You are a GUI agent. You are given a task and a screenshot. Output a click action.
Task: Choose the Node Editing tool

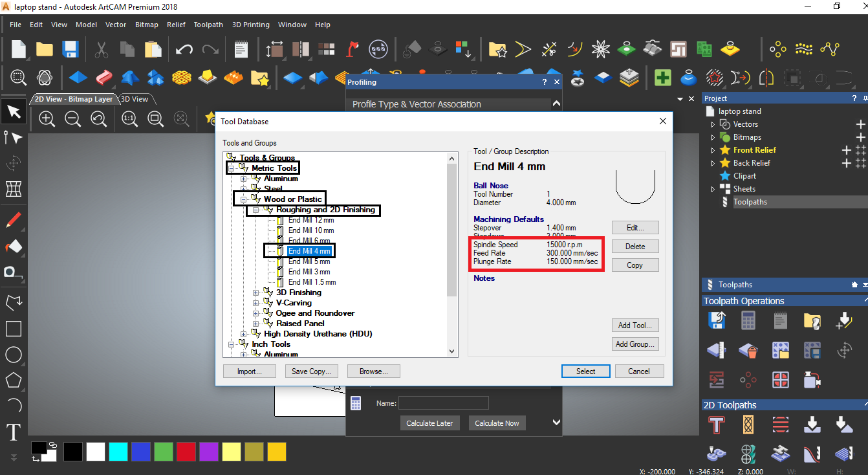point(14,137)
